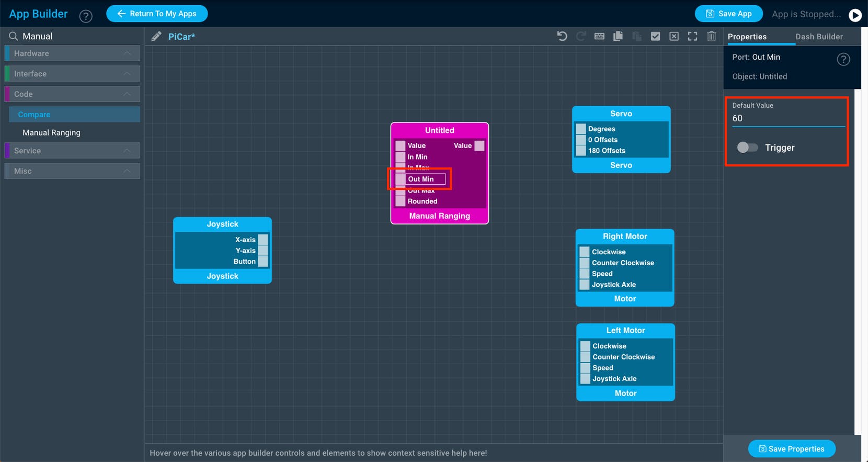Screen dimensions: 868x462
Task: Click the Joystick Y-axis output port
Action: (263, 251)
